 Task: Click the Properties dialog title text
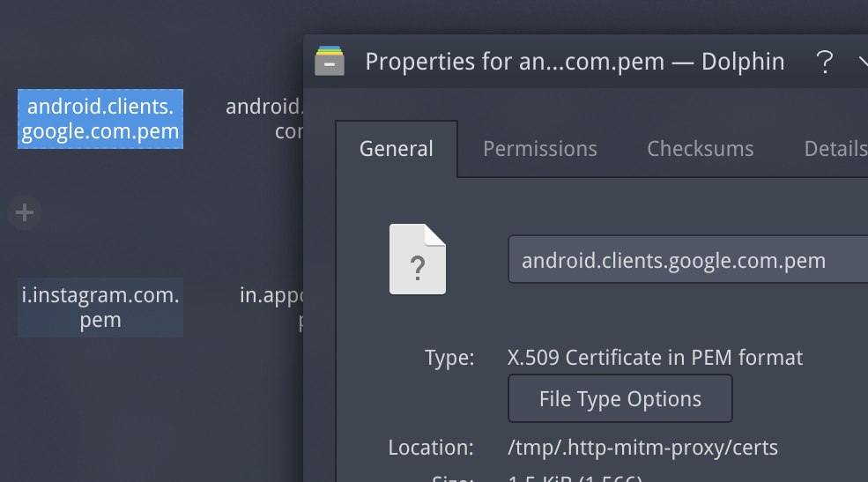(575, 62)
